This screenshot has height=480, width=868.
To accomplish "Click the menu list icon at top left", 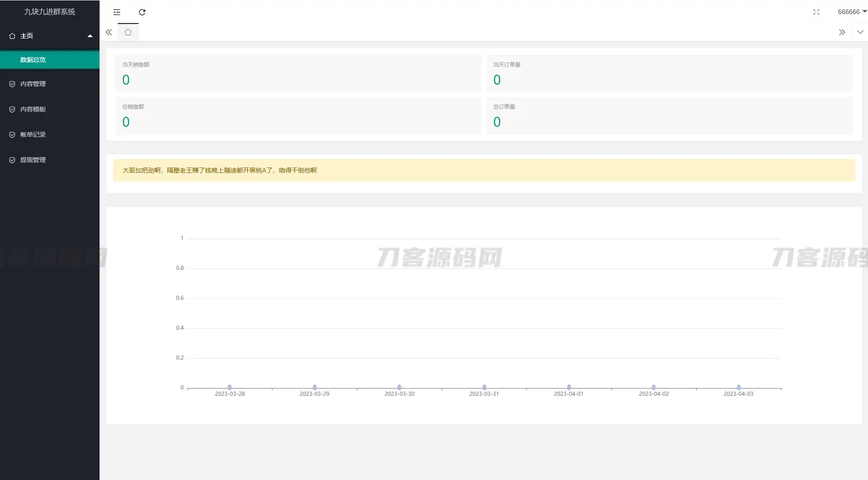I will pyautogui.click(x=117, y=12).
